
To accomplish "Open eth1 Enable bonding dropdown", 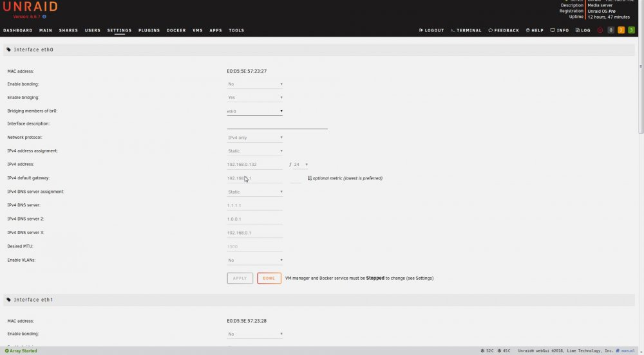I will pos(254,334).
